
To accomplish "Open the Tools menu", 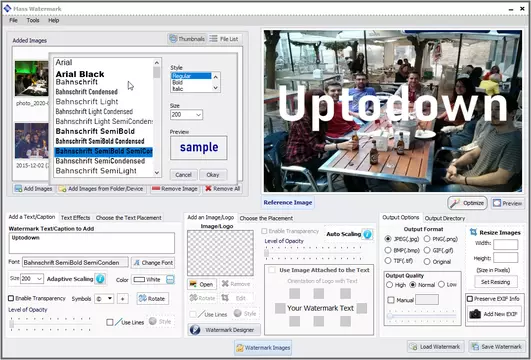I will [x=33, y=20].
